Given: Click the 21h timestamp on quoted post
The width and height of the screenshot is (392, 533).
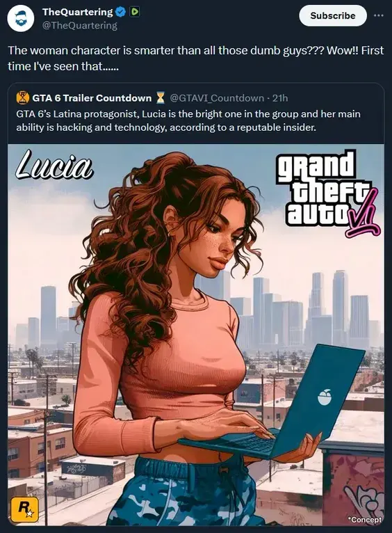Looking at the screenshot, I should [280, 98].
